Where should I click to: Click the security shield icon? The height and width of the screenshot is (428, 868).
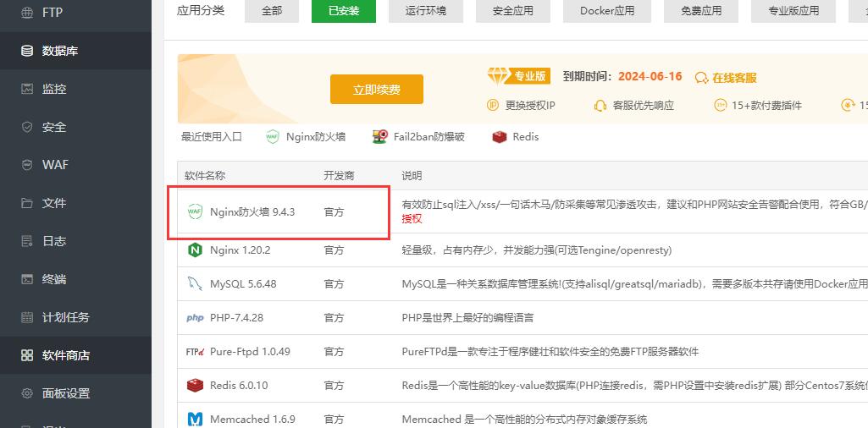[x=26, y=127]
